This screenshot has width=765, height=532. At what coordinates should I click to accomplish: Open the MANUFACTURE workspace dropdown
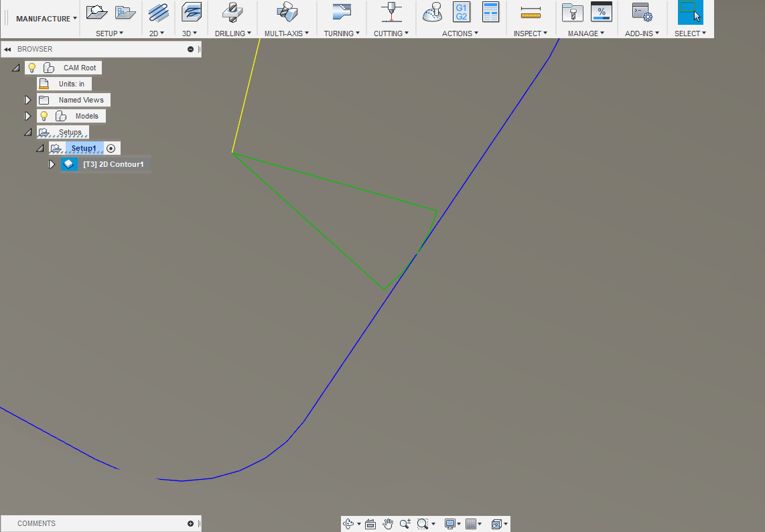(46, 19)
